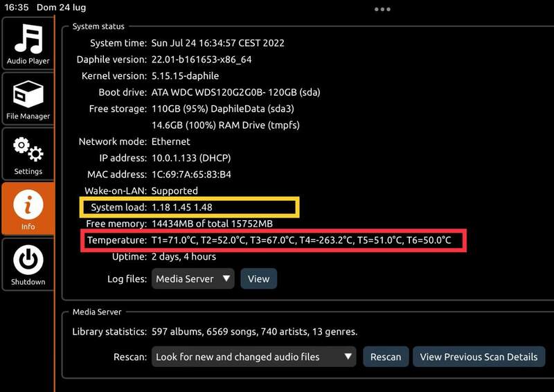Click the Media Server section heading
The image size is (554, 392).
tap(97, 312)
